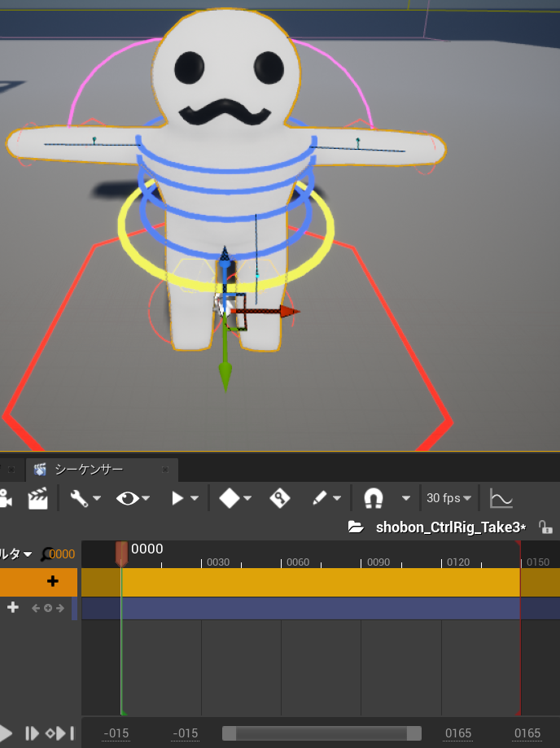
Task: Select the blue-purple track section bar
Action: tap(321, 609)
